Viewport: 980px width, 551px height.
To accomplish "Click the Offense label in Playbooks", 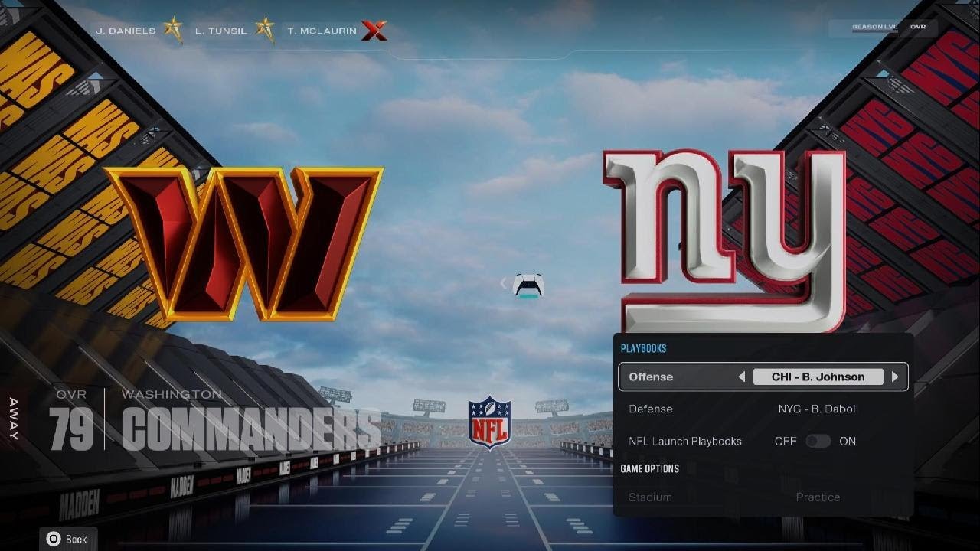I will tap(651, 377).
